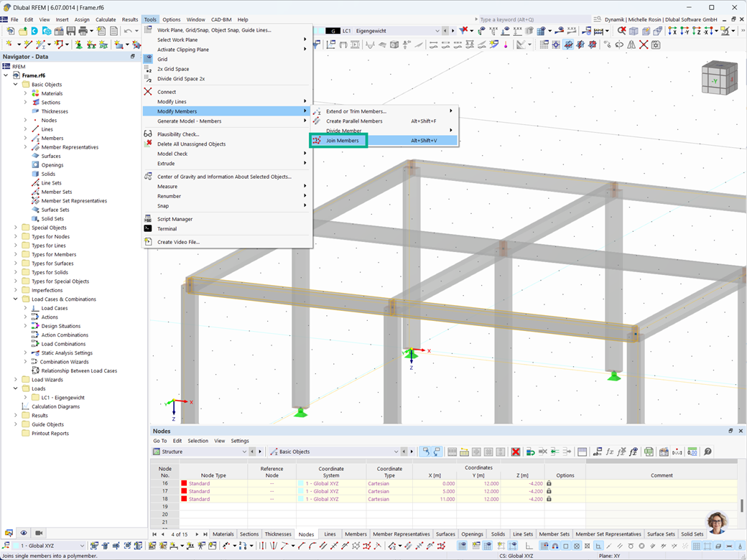Toggle the Grid option in the Tools menu
747x560 pixels.
click(162, 59)
